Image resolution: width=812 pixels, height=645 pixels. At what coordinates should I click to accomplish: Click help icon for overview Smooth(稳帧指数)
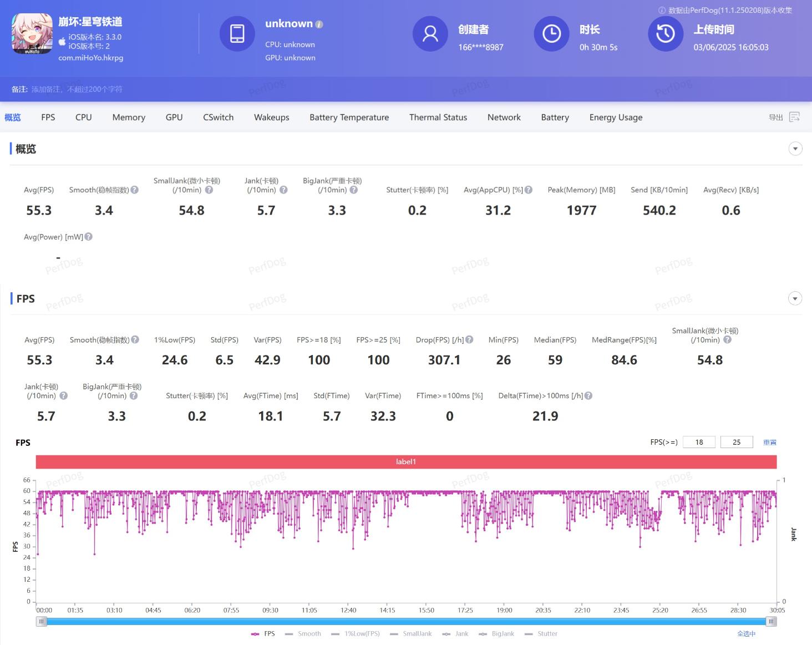coord(134,190)
